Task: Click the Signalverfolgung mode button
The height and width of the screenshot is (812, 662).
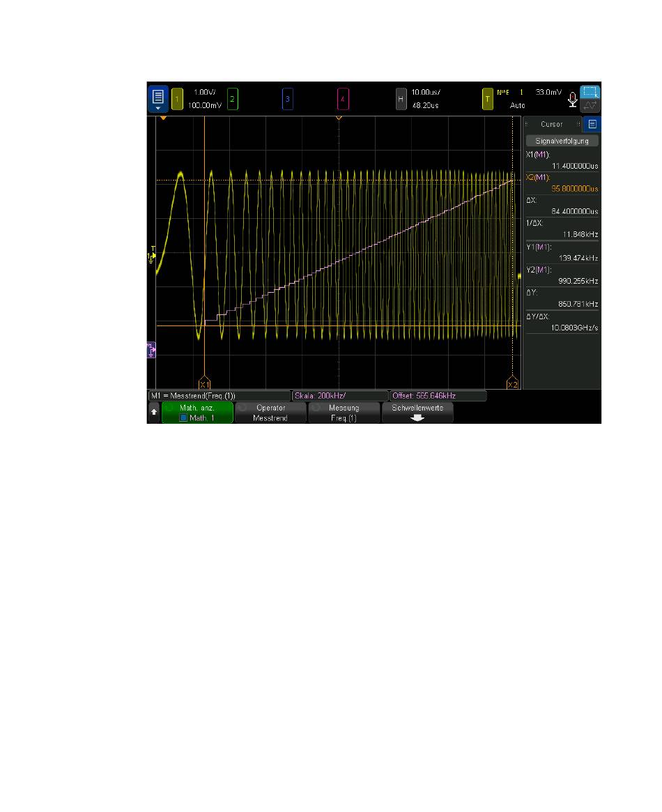Action: 562,141
